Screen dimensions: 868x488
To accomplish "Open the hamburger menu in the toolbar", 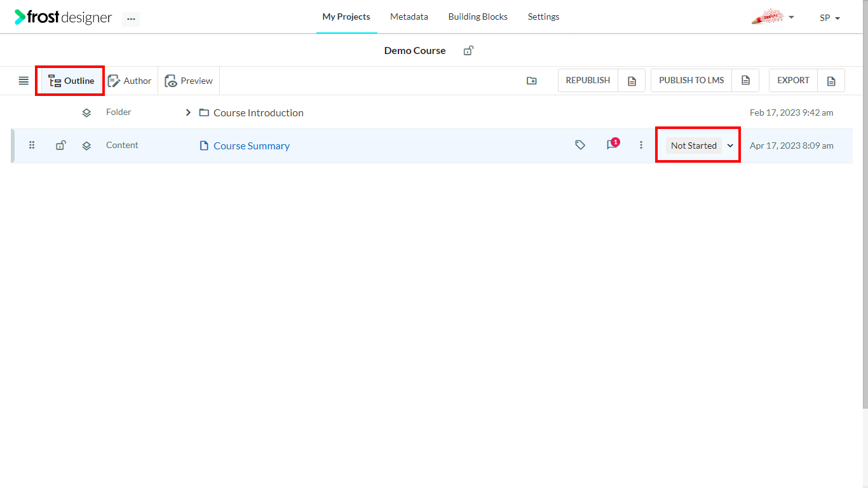I will click(24, 81).
